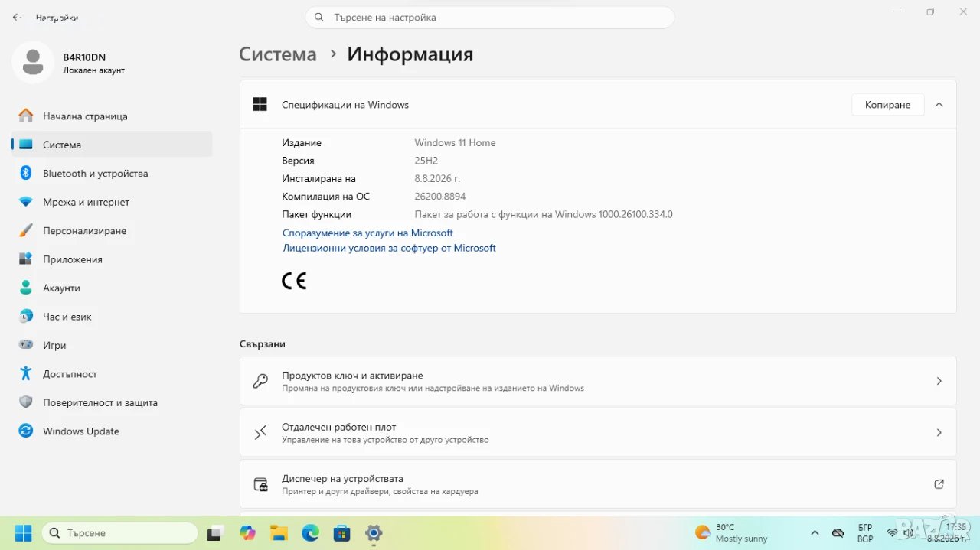Open Wi-Fi network tray icon

click(x=892, y=533)
